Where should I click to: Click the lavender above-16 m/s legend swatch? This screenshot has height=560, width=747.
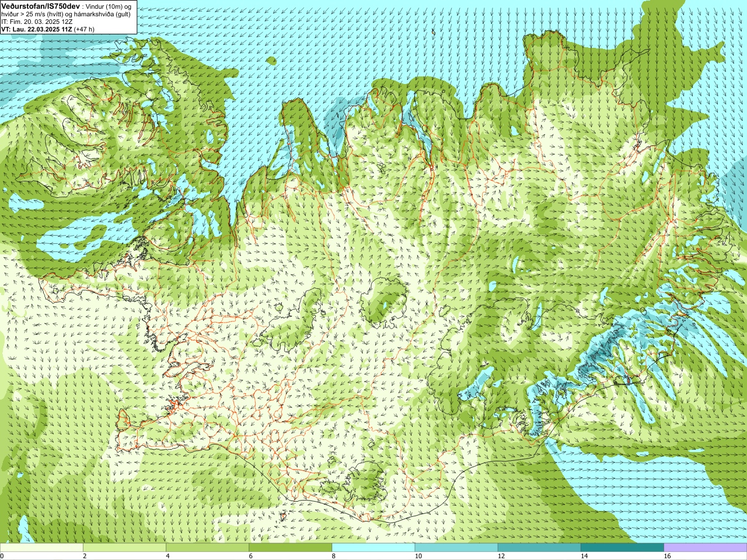pos(706,548)
